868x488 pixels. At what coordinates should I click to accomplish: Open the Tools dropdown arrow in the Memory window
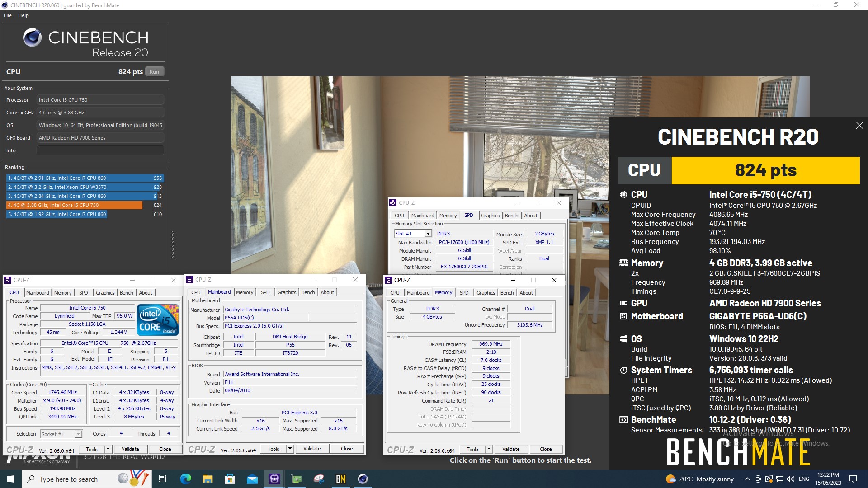pos(489,449)
